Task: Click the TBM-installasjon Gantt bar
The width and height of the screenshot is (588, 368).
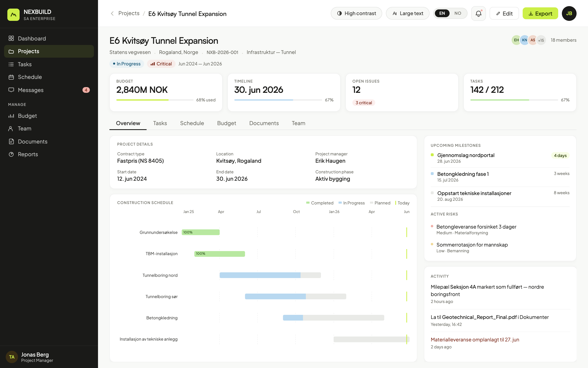Action: 219,254
